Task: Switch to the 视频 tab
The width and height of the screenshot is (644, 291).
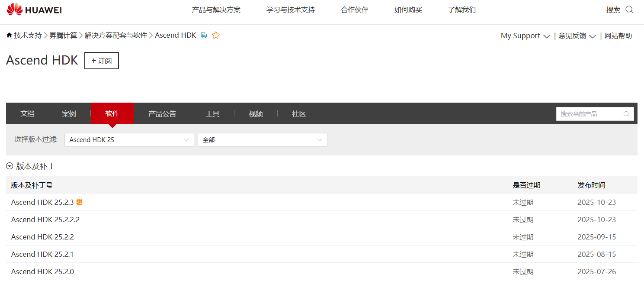Action: (256, 113)
